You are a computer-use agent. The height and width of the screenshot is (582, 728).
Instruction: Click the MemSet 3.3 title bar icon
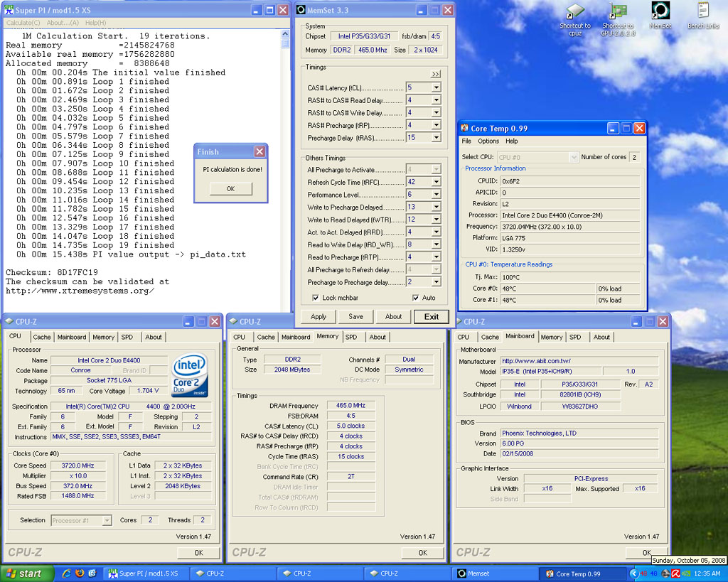[301, 10]
